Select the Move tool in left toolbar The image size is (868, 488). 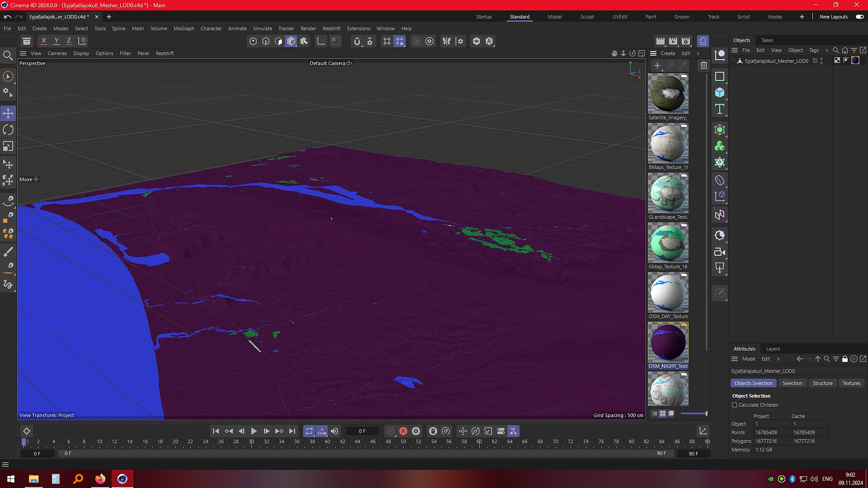pyautogui.click(x=8, y=113)
